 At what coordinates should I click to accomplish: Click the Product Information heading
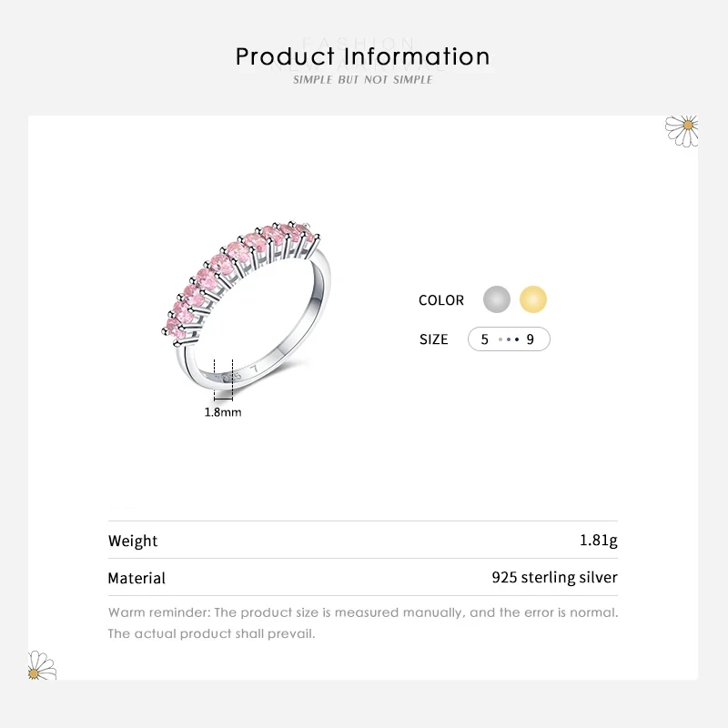(x=363, y=56)
